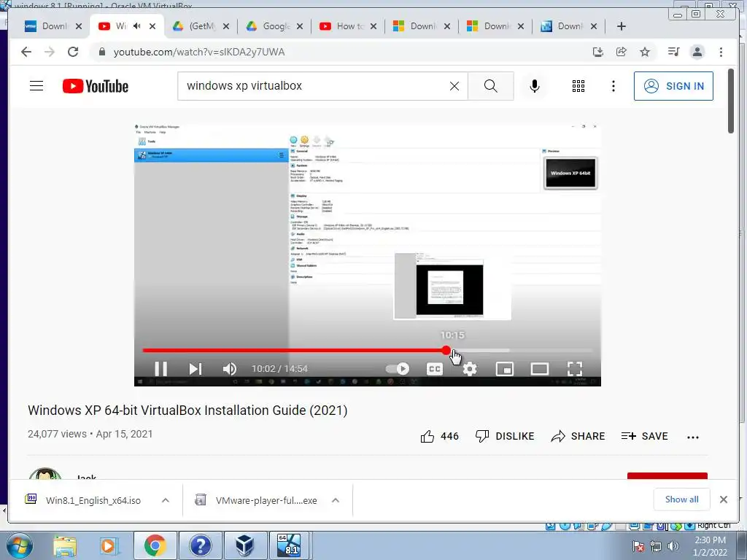747x560 pixels.
Task: Open Windows Media Player from the taskbar
Action: [109, 545]
